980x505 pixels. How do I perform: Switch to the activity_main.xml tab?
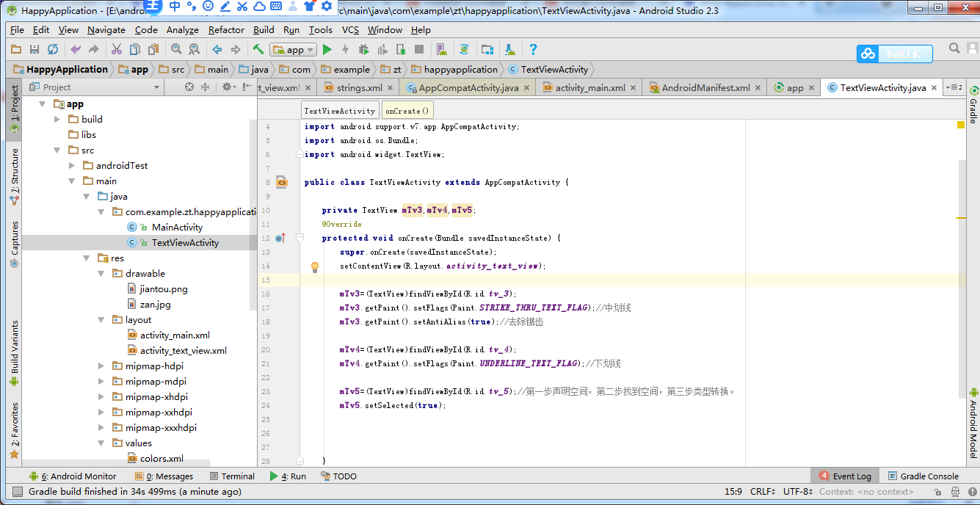tap(589, 87)
